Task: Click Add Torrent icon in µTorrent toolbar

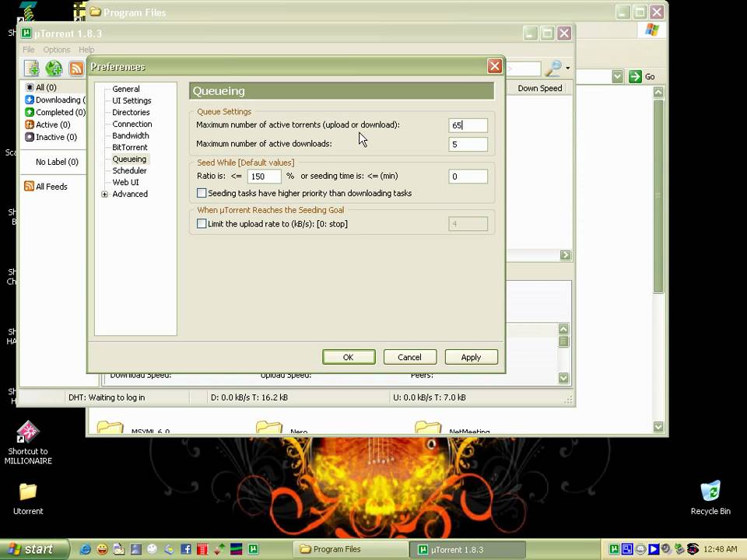Action: point(32,68)
